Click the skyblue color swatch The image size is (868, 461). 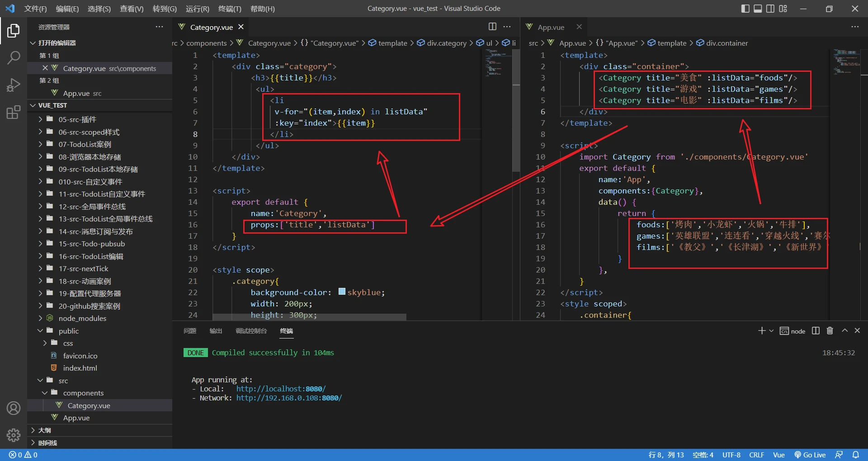point(342,292)
